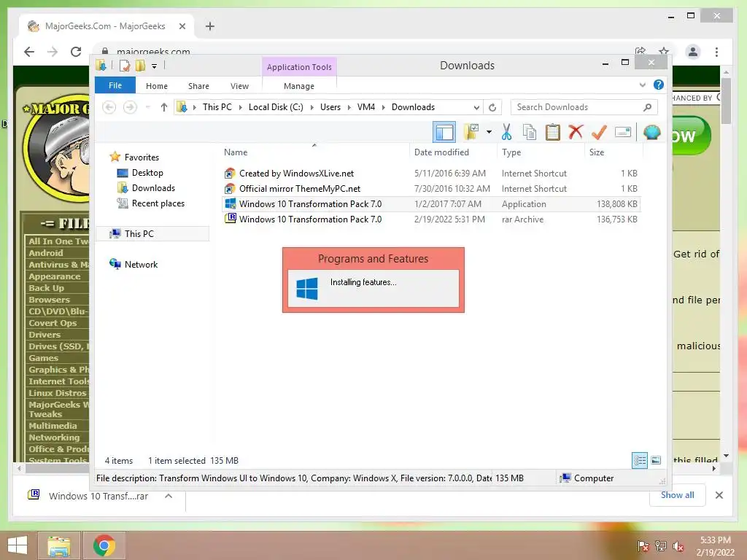Click the search magnifier icon
747x560 pixels.
647,107
